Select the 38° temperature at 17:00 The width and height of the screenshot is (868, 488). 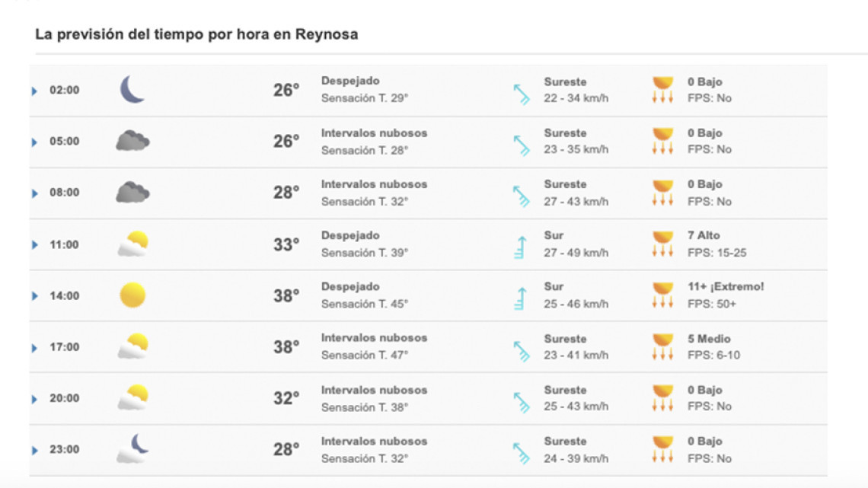[288, 346]
